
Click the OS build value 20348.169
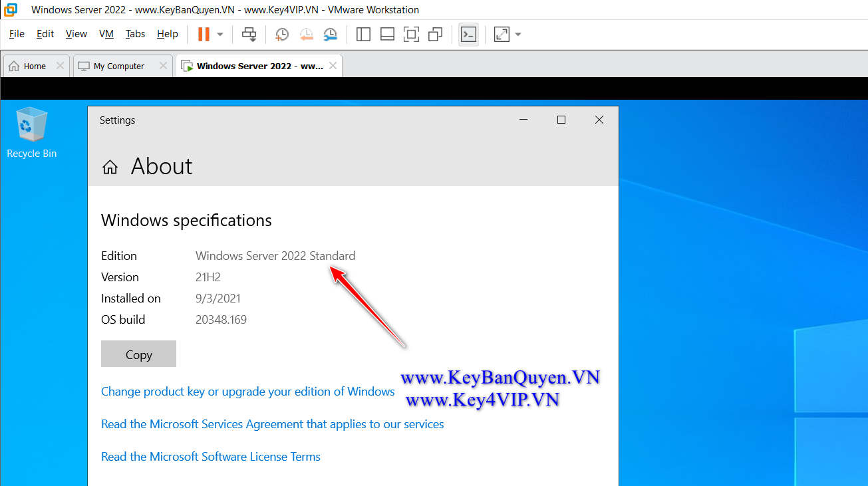221,320
